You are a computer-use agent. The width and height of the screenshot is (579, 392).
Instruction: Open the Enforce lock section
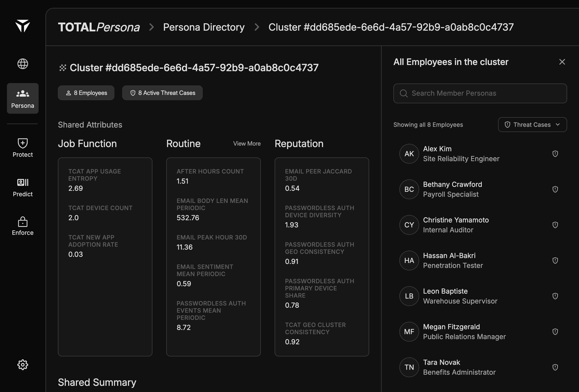point(23,226)
